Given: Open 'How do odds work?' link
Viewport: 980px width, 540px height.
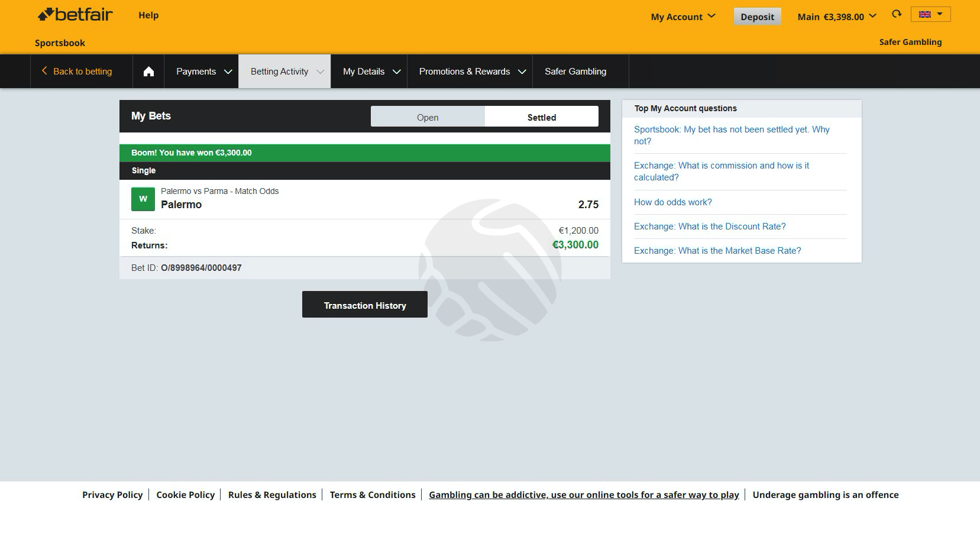Looking at the screenshot, I should [673, 202].
